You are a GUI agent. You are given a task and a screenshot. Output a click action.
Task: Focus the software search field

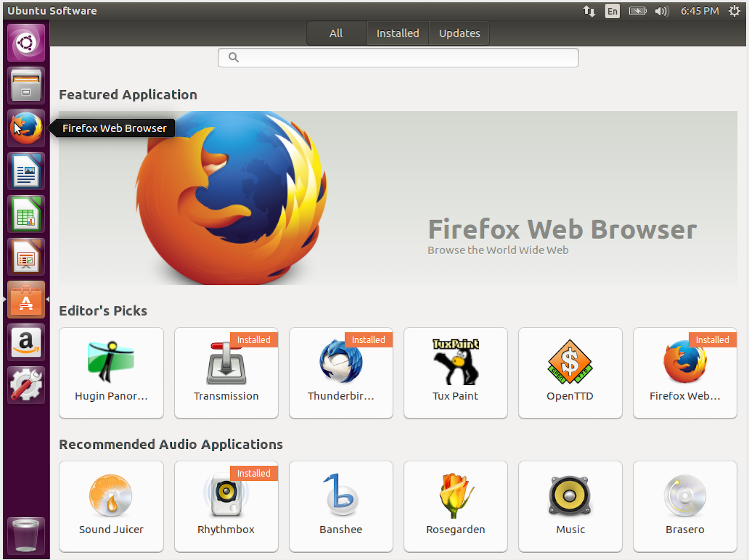pos(398,57)
